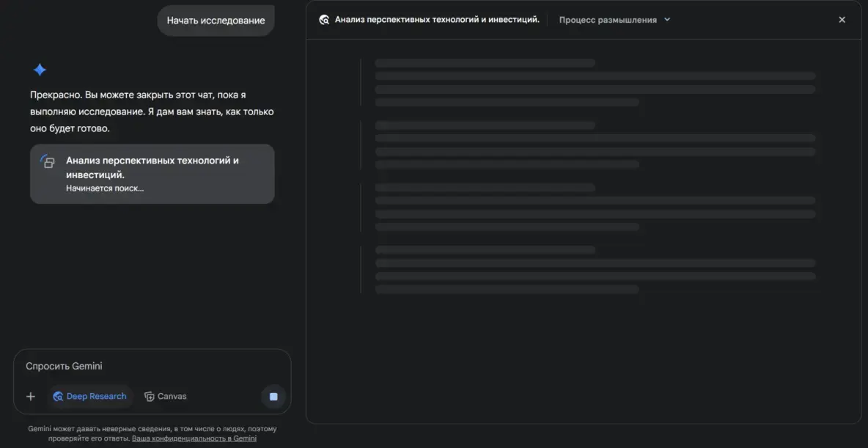Toggle the Canvas mode chip
The height and width of the screenshot is (448, 868).
click(166, 397)
